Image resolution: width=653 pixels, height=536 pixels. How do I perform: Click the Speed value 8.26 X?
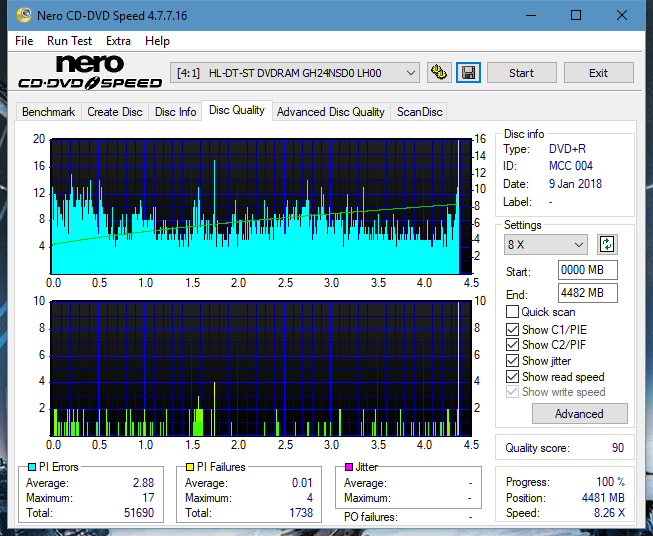(609, 513)
